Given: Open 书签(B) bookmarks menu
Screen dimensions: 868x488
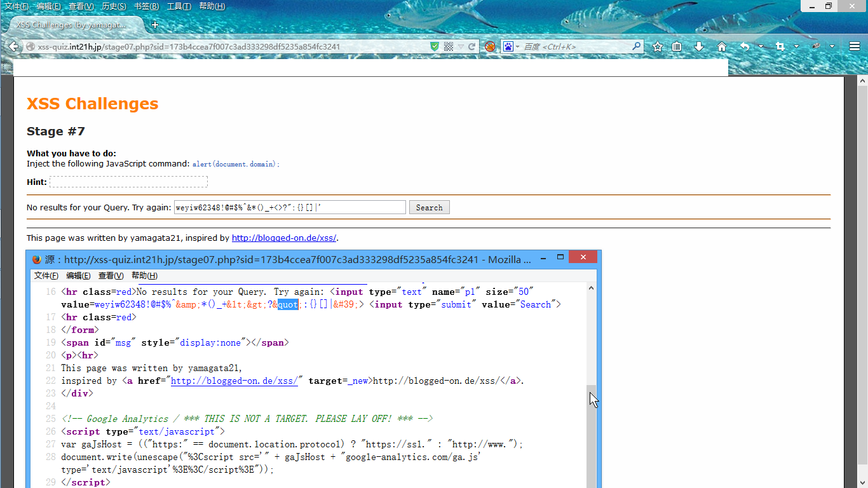Looking at the screenshot, I should [147, 6].
